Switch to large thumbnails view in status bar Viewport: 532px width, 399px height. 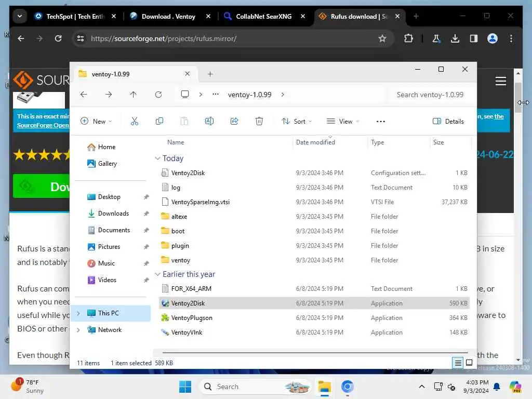[x=469, y=363]
